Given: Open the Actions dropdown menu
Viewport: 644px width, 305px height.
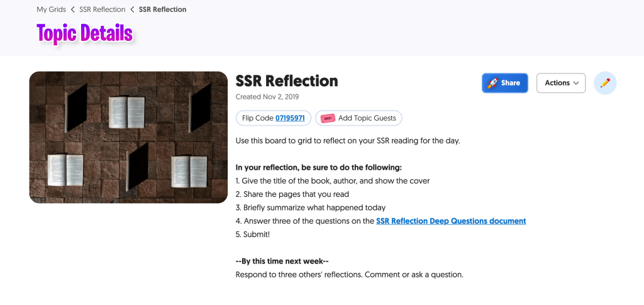Looking at the screenshot, I should [x=560, y=83].
